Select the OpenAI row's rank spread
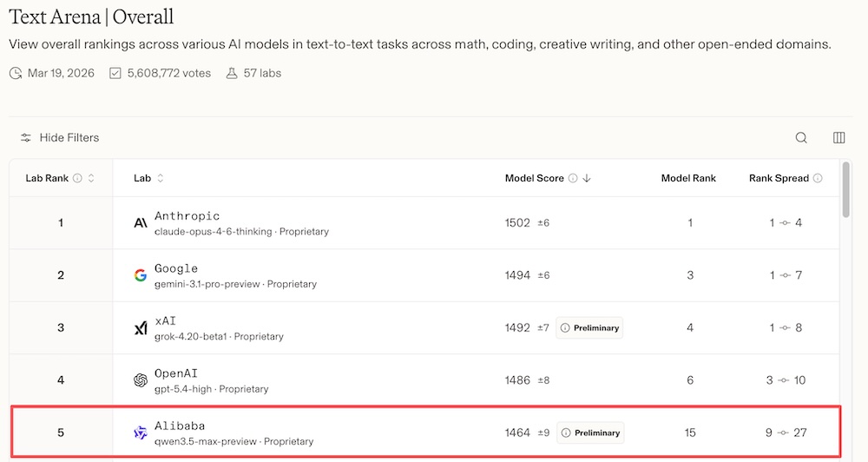Image resolution: width=868 pixels, height=462 pixels. [785, 380]
